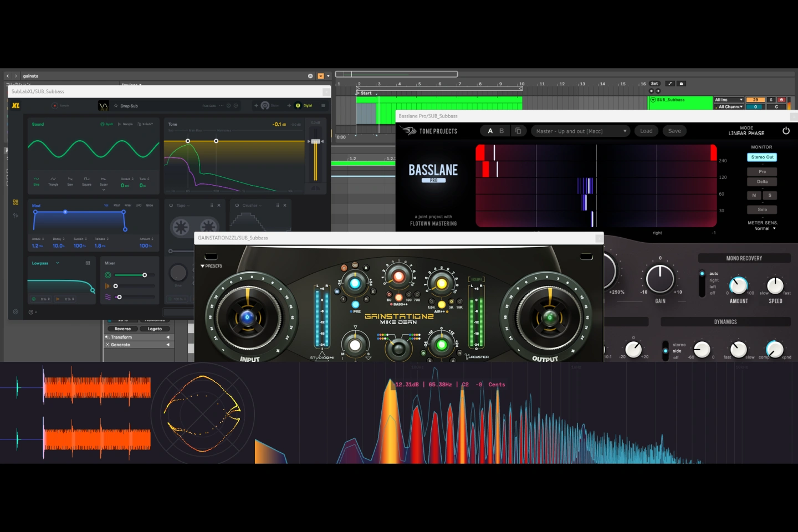
Task: Open SubLab settings gear icon
Action: (x=16, y=311)
